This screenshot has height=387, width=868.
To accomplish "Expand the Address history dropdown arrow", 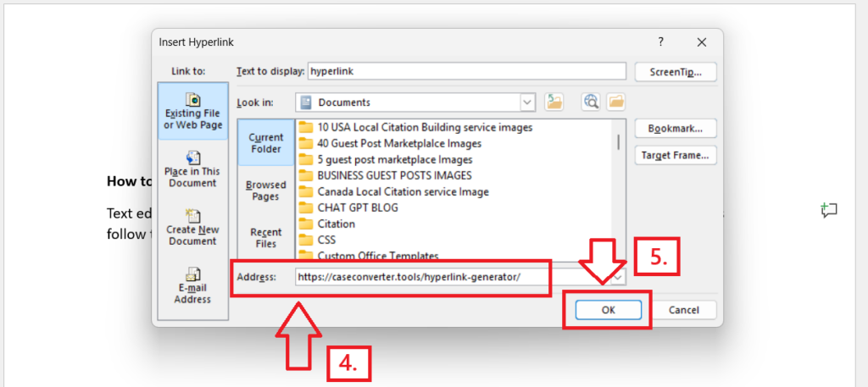I will click(x=619, y=276).
